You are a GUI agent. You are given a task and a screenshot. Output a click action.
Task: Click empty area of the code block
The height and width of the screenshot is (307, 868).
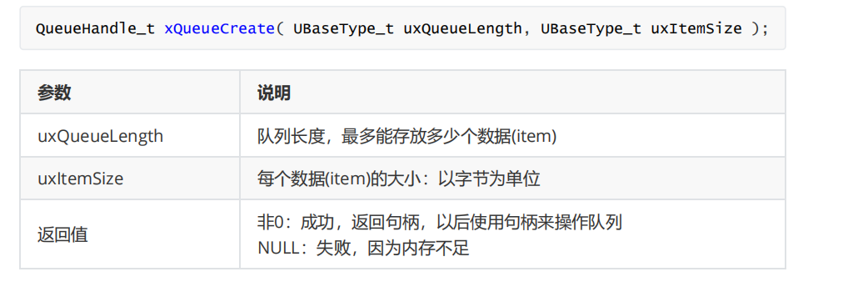coord(776,42)
